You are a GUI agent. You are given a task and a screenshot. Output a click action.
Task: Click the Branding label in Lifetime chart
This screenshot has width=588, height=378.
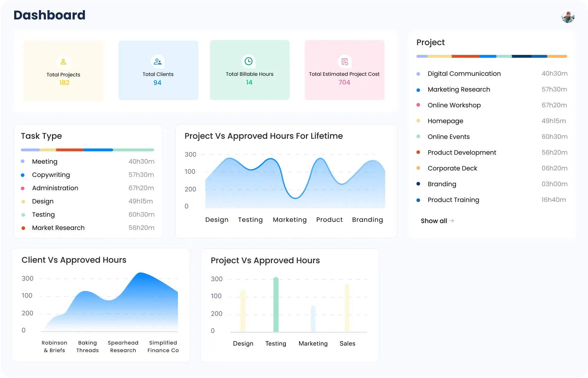[367, 220]
